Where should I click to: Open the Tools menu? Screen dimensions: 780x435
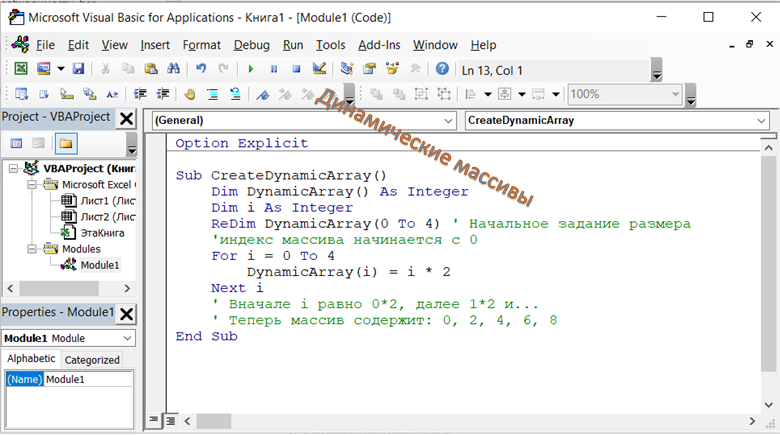coord(330,45)
